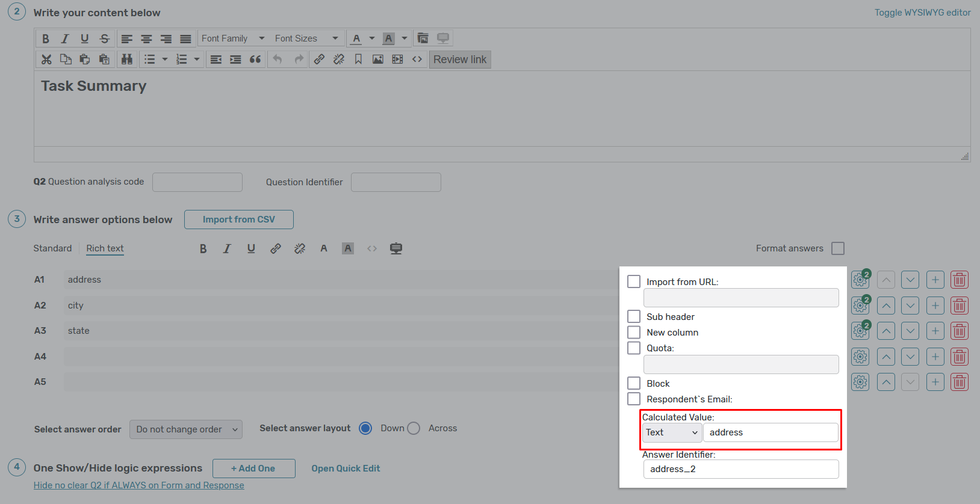The image size is (980, 504).
Task: Click the Import from CSV button
Action: click(x=238, y=220)
